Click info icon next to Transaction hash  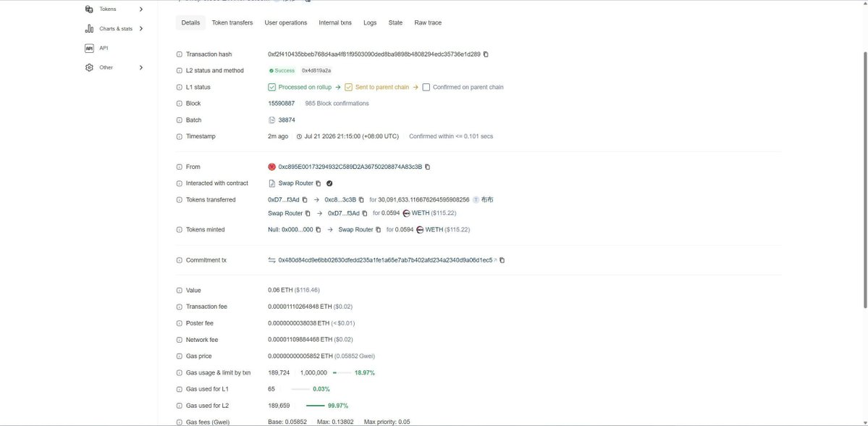[x=180, y=54]
